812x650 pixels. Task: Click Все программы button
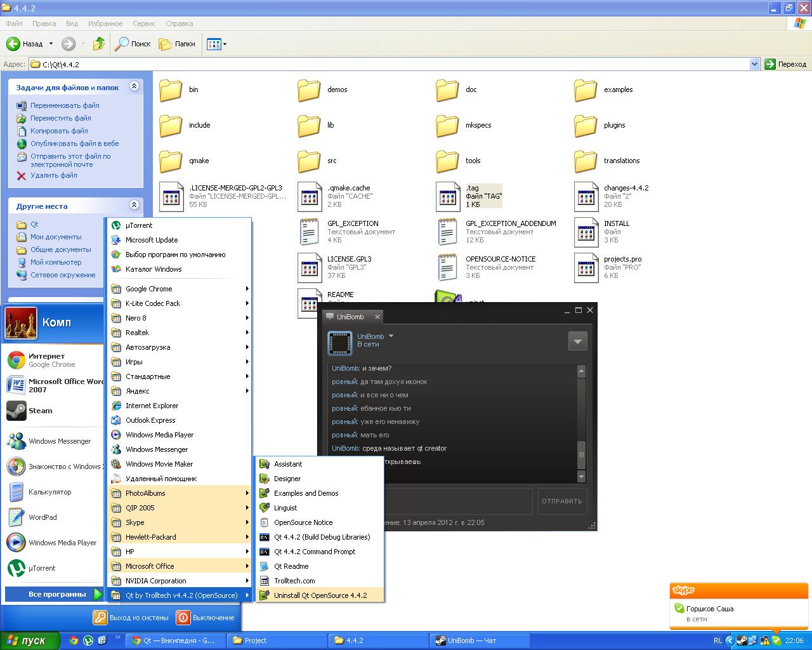(x=53, y=594)
